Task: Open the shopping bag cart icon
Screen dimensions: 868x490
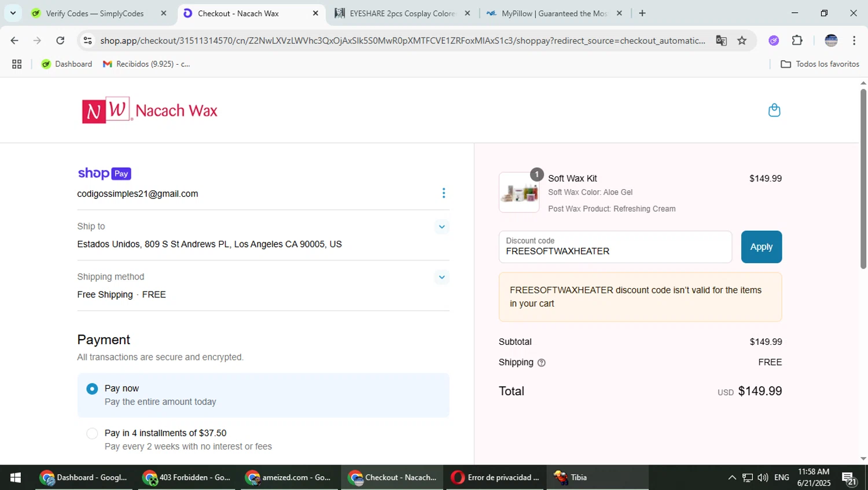Action: pos(774,110)
